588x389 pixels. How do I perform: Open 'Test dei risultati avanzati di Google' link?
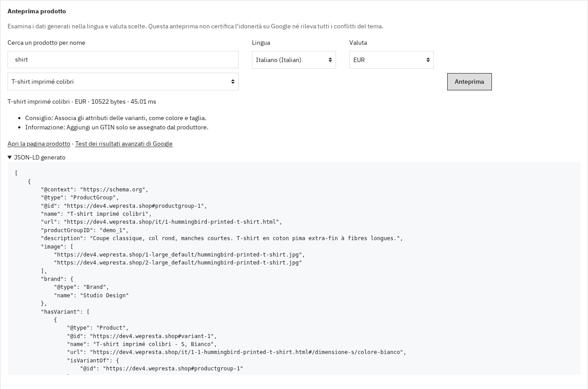[124, 144]
